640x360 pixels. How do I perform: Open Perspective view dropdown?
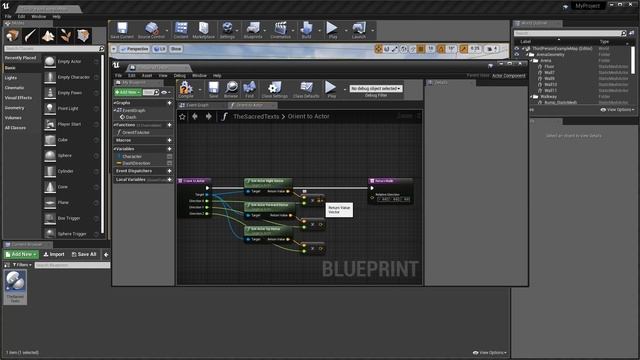point(134,49)
